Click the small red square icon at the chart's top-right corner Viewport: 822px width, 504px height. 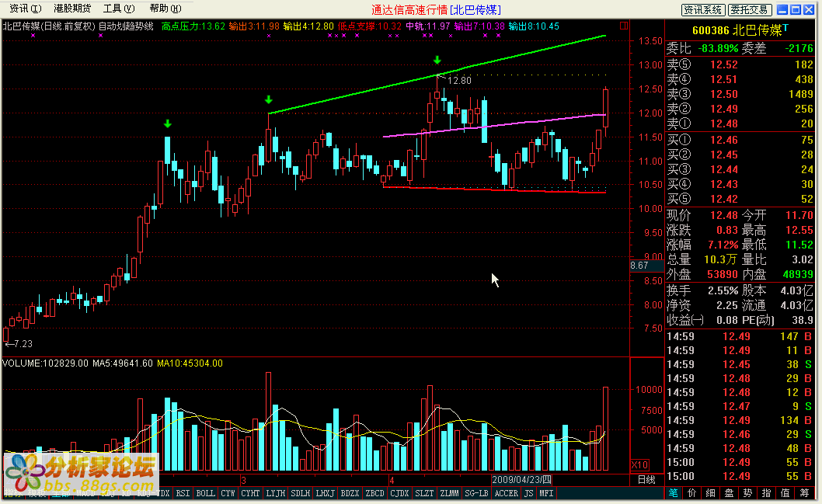pos(624,26)
